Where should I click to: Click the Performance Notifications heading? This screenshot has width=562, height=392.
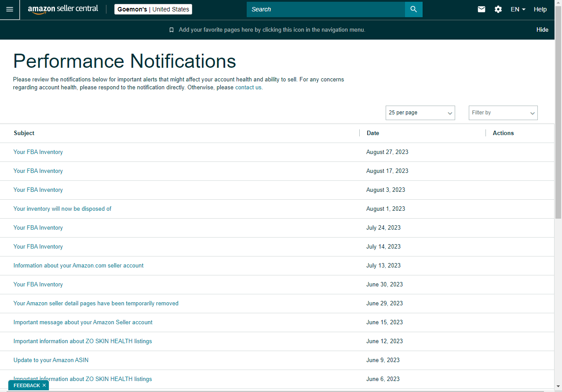point(125,61)
